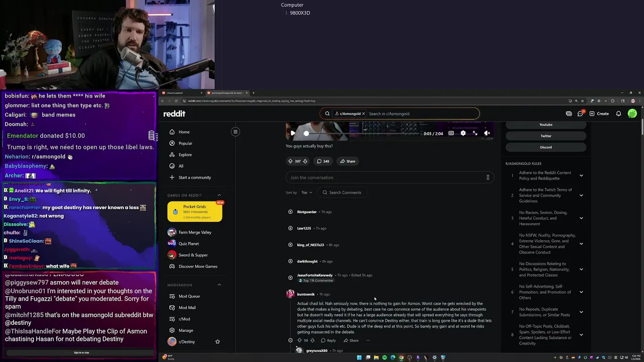Share buntownik's comment
The width and height of the screenshot is (644, 362).
click(351, 340)
